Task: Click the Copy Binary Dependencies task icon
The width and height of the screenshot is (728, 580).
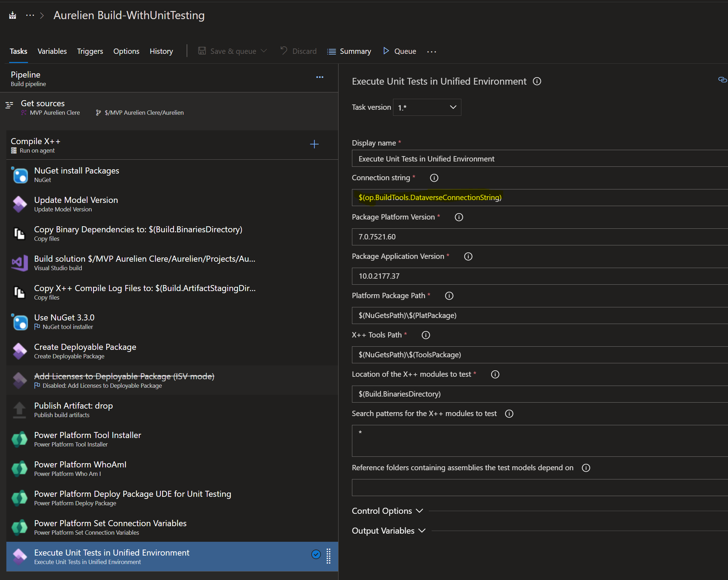Action: pyautogui.click(x=20, y=234)
